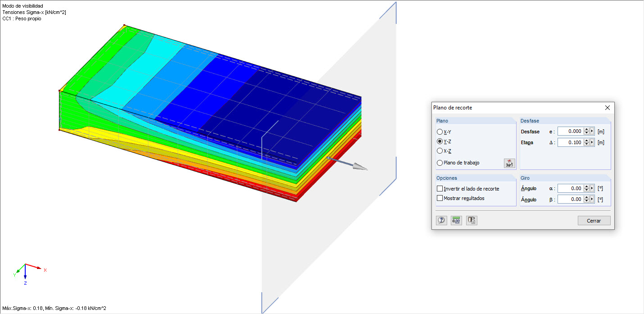Image resolution: width=644 pixels, height=314 pixels.
Task: Click the blue Z axis of coordinate icon
Action: [25, 272]
